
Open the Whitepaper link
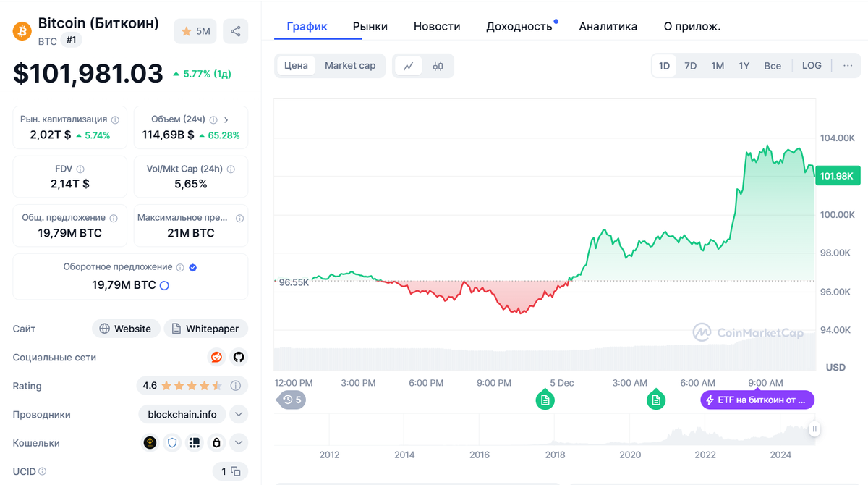tap(206, 328)
